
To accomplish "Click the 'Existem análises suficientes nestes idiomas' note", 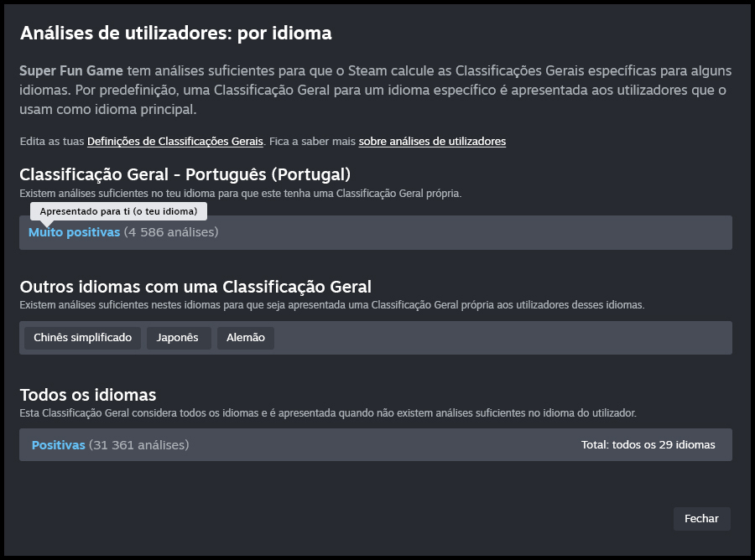I will (x=332, y=305).
